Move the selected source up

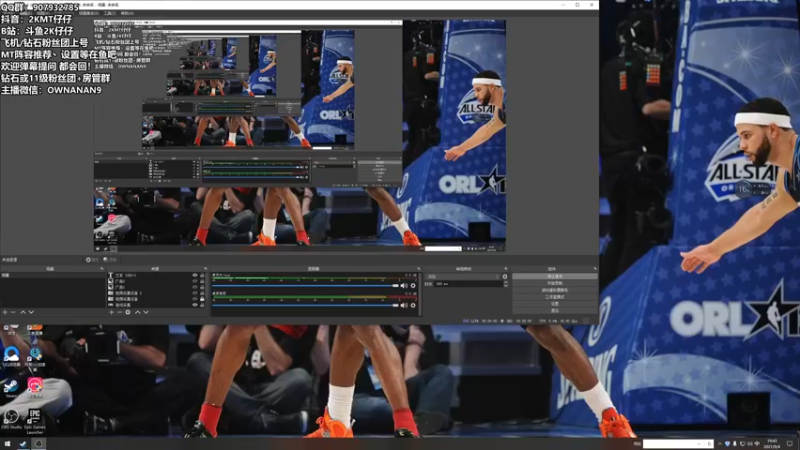pos(137,312)
